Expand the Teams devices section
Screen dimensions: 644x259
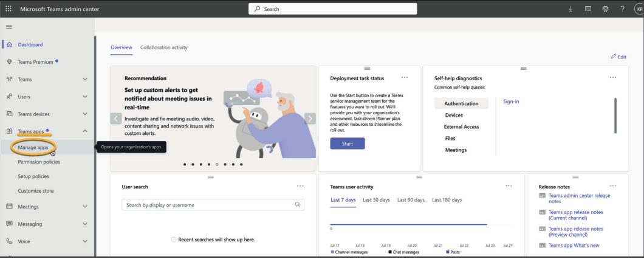pyautogui.click(x=85, y=114)
